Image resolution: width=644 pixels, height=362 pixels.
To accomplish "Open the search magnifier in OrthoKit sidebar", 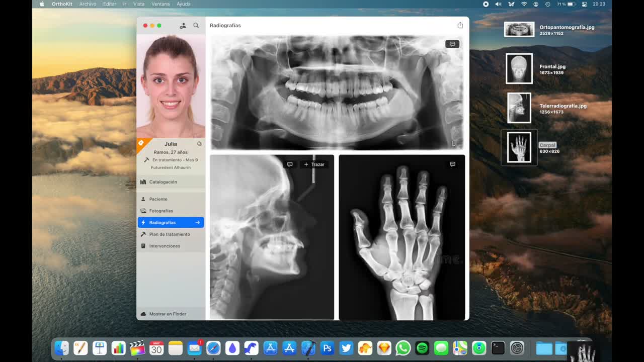I will [x=196, y=26].
